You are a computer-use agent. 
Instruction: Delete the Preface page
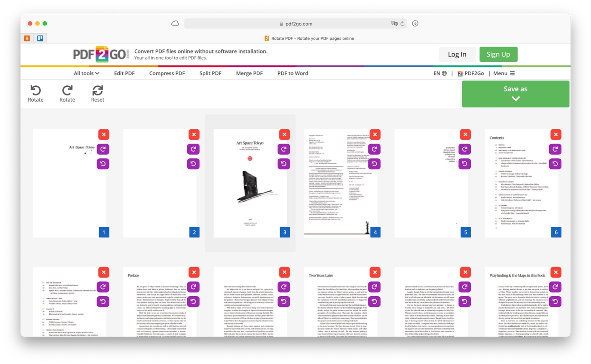pyautogui.click(x=194, y=272)
